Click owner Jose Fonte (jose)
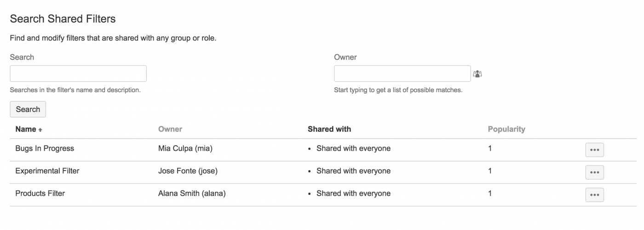 pos(188,171)
